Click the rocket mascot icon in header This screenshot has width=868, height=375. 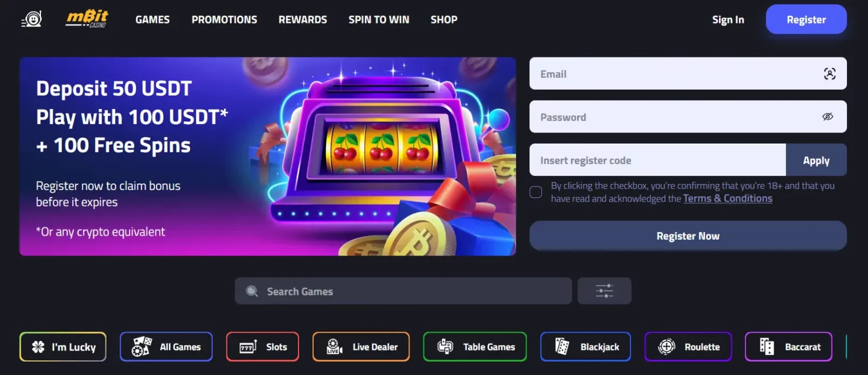pos(32,20)
